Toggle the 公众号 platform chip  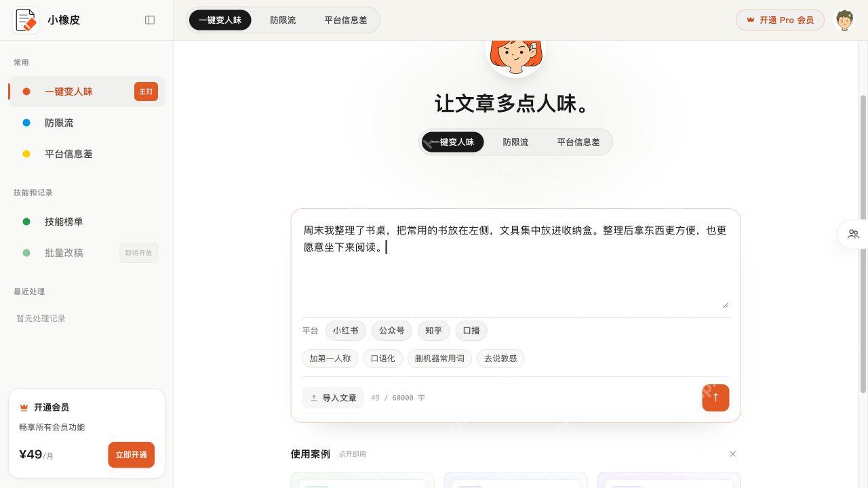[x=392, y=331]
